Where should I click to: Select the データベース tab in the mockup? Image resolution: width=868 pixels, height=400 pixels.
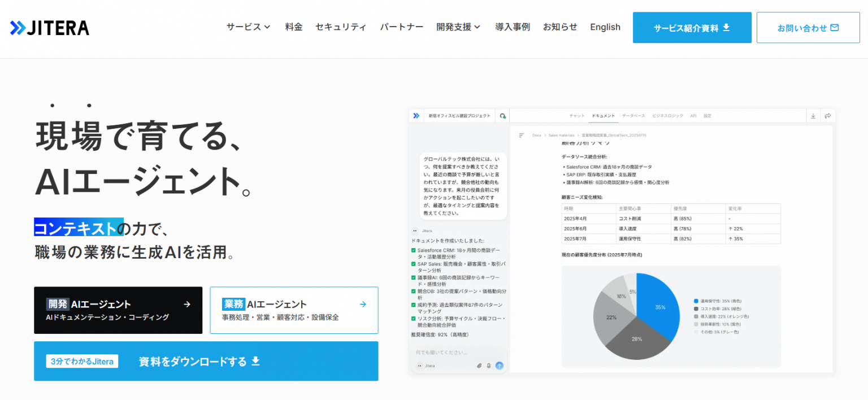click(633, 115)
